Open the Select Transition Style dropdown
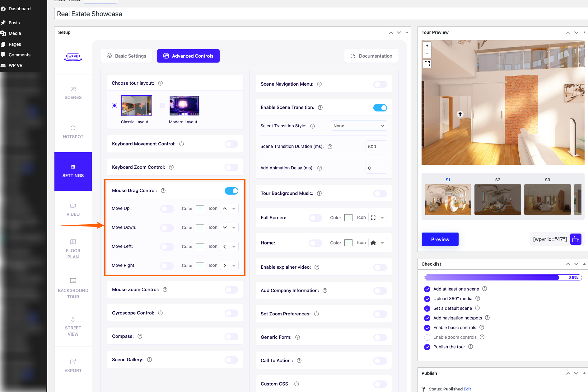This screenshot has width=588, height=392. click(359, 126)
